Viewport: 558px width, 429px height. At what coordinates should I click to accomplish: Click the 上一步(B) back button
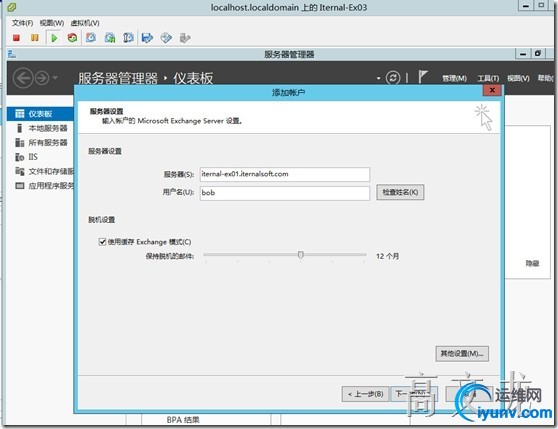click(365, 394)
